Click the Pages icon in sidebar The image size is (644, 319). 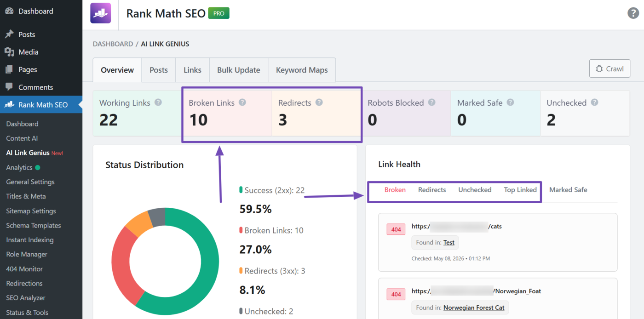[x=9, y=69]
